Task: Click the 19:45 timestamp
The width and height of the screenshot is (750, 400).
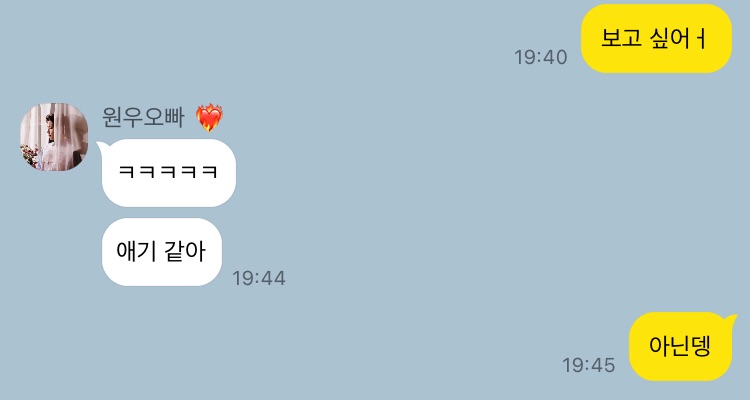Action: coord(588,365)
